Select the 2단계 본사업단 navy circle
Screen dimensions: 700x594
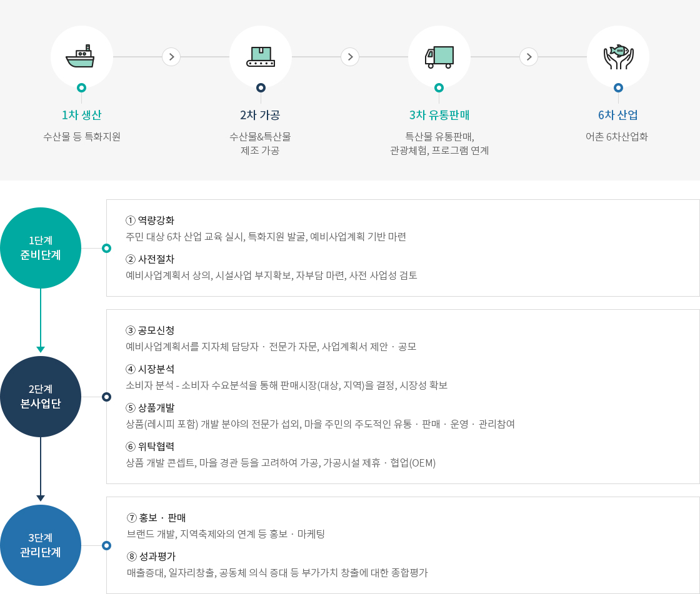click(41, 396)
